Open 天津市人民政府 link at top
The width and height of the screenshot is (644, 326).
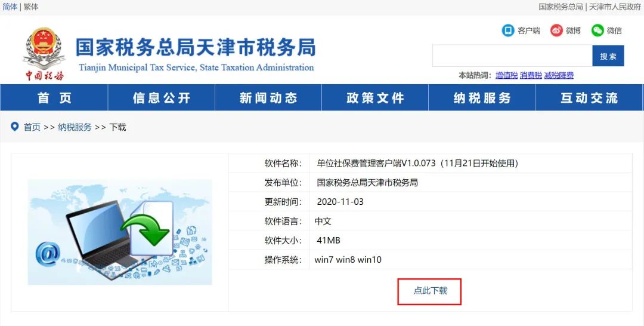click(615, 7)
